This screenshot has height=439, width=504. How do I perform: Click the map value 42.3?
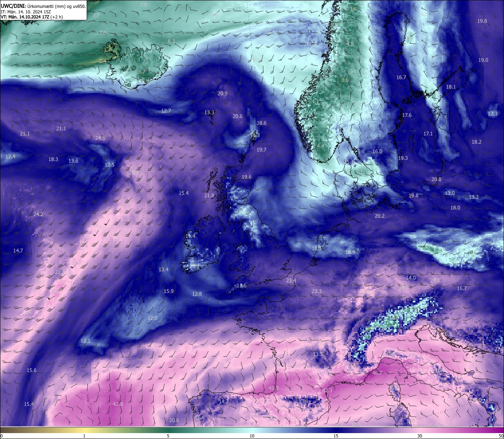(327, 390)
